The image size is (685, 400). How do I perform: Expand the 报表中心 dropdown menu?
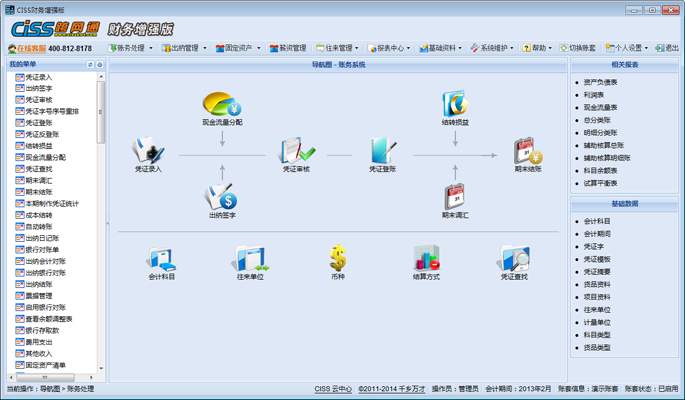coord(390,47)
